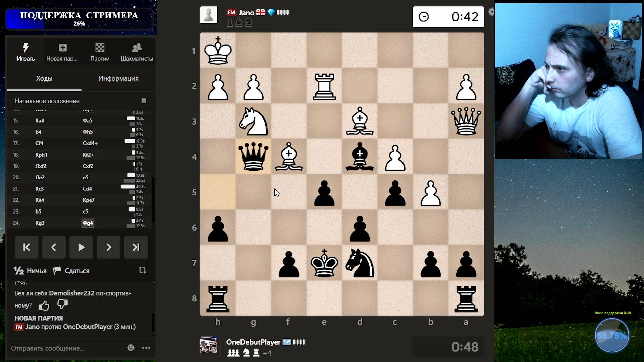The image size is (644, 362).
Task: Select move 22 Ke4 in move list
Action: coord(40,200)
